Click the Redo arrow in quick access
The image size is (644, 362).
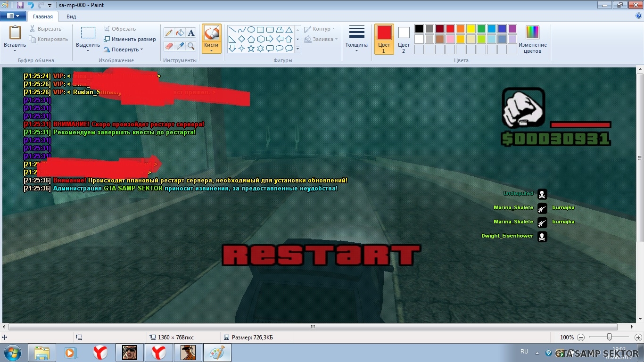point(41,5)
